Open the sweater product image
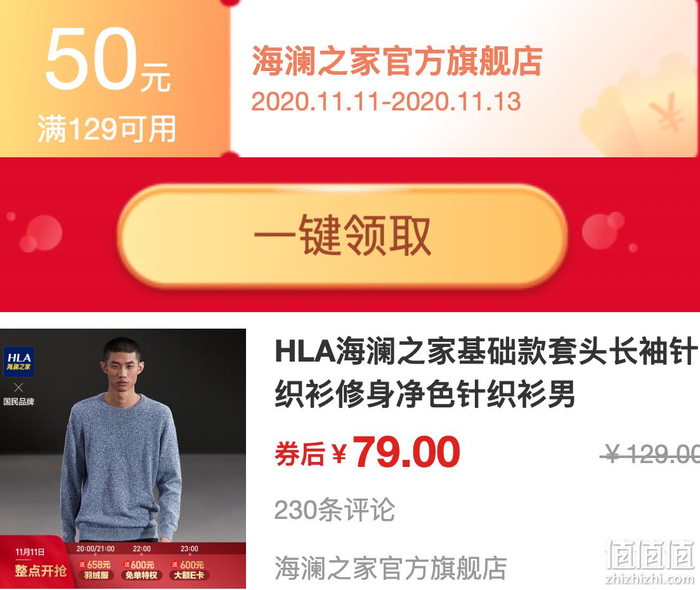The height and width of the screenshot is (590, 700). (x=123, y=458)
